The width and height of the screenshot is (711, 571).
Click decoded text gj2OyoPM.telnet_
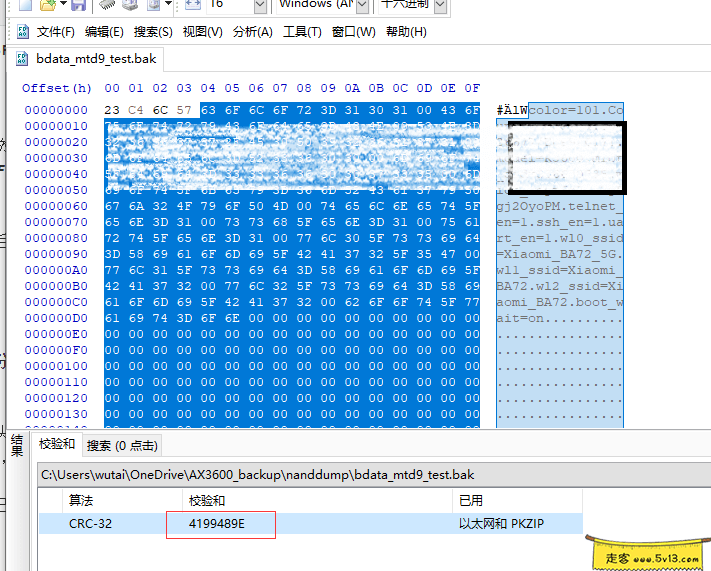pyautogui.click(x=560, y=206)
